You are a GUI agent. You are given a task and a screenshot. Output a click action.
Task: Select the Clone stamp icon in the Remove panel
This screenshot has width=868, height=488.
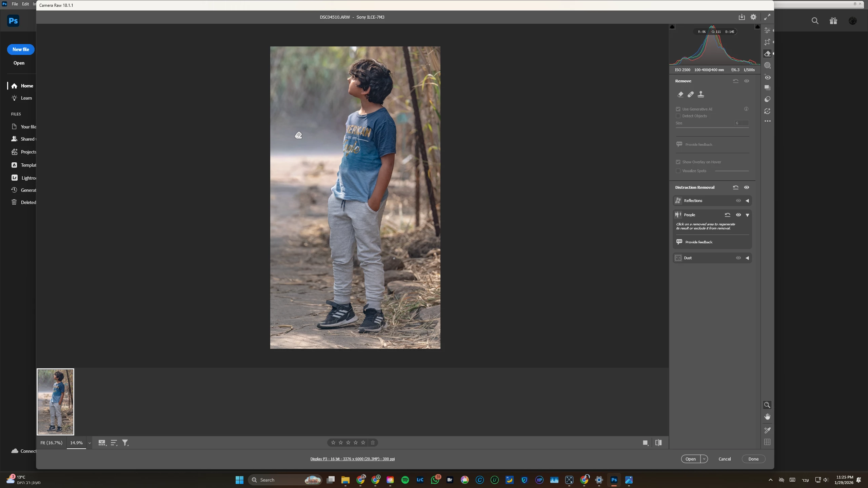click(701, 95)
